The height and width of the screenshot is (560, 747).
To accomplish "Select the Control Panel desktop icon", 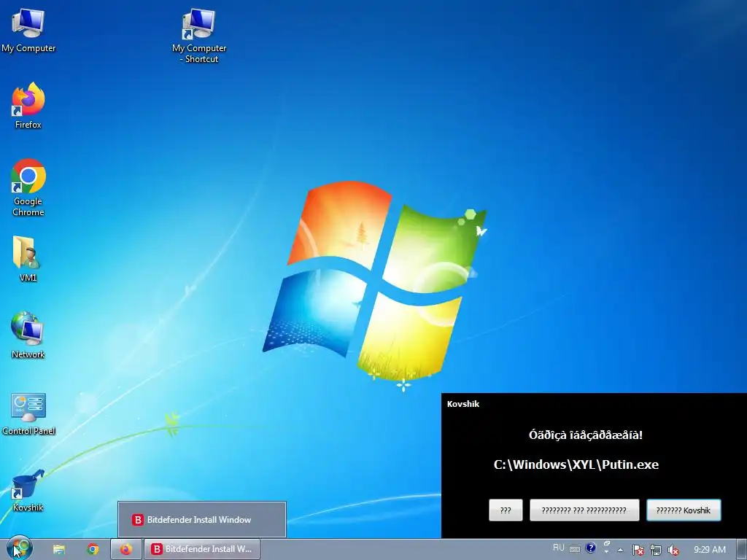I will [28, 413].
